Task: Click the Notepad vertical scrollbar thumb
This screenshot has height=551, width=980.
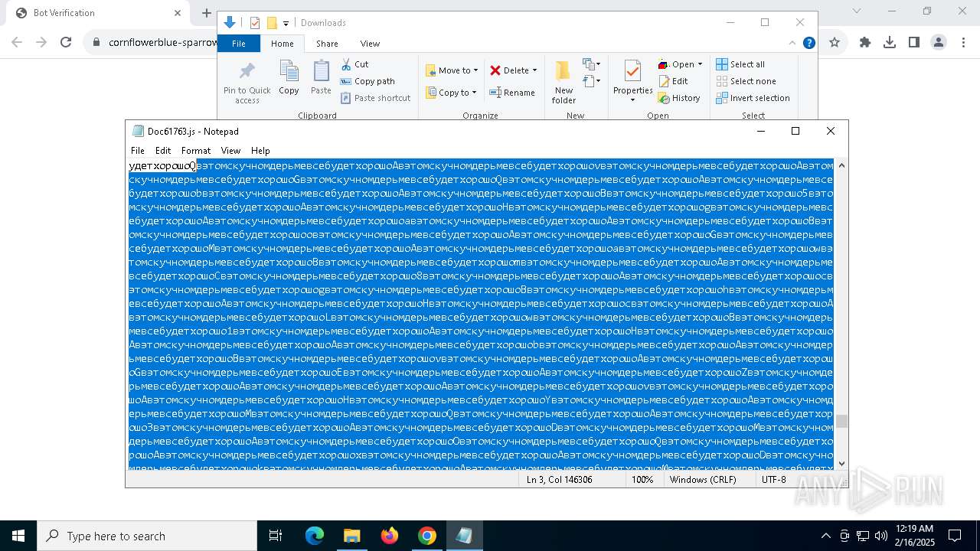Action: 842,422
